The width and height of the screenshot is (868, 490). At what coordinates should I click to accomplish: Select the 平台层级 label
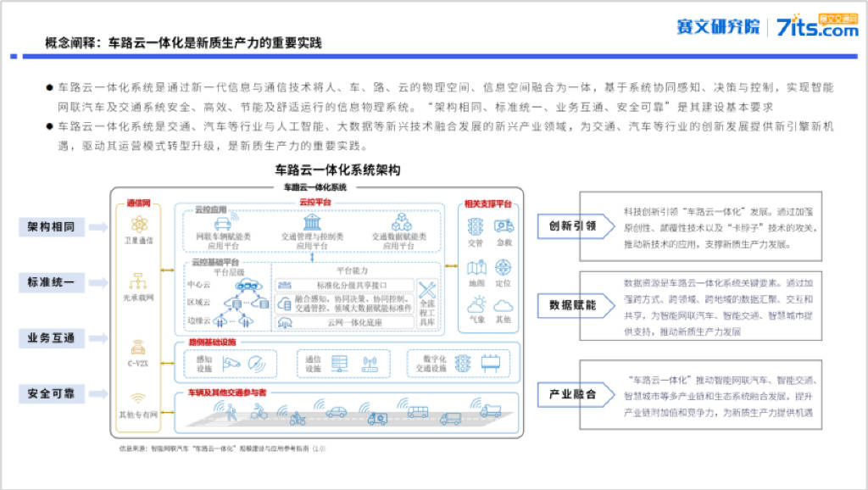229,272
